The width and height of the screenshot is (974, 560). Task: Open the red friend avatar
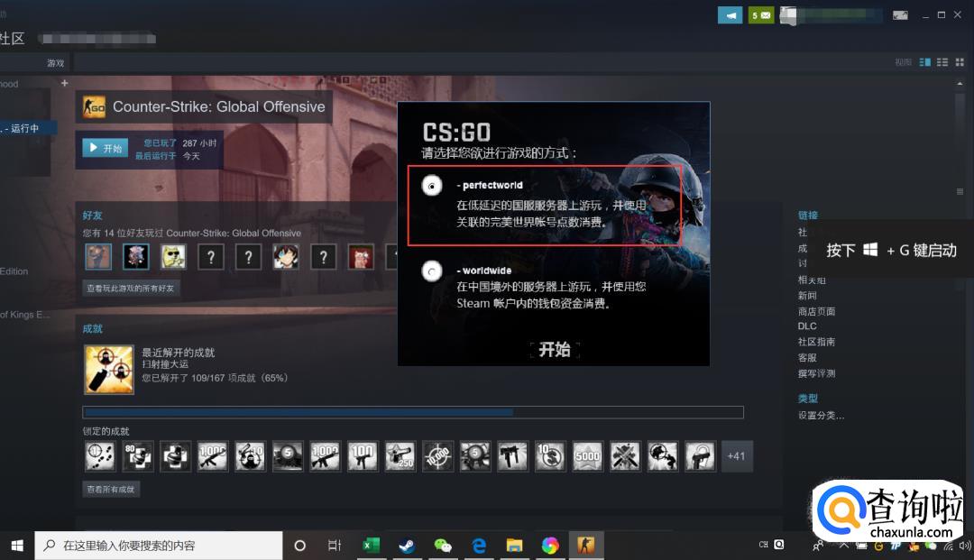(x=361, y=256)
